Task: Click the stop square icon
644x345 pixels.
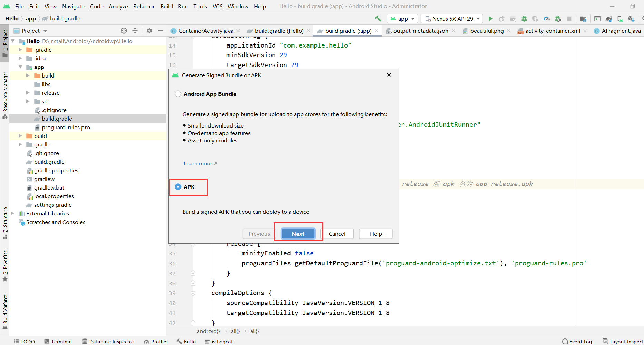Action: tap(569, 19)
